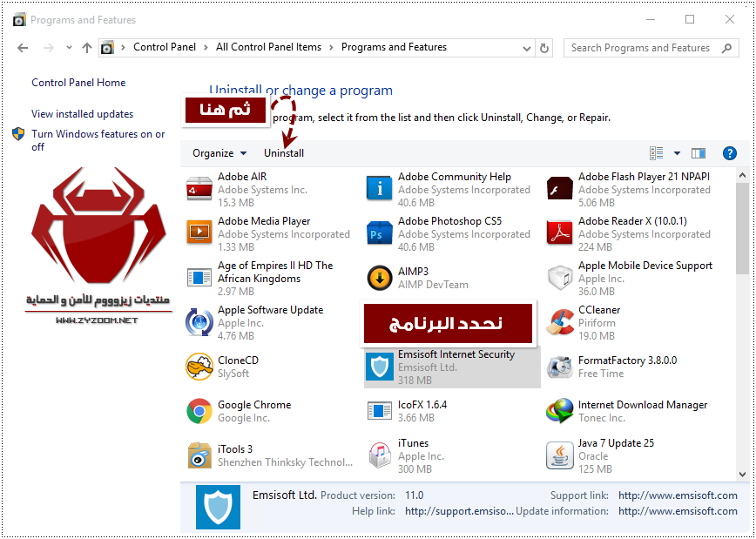Open Control Panel Home link

tap(78, 83)
